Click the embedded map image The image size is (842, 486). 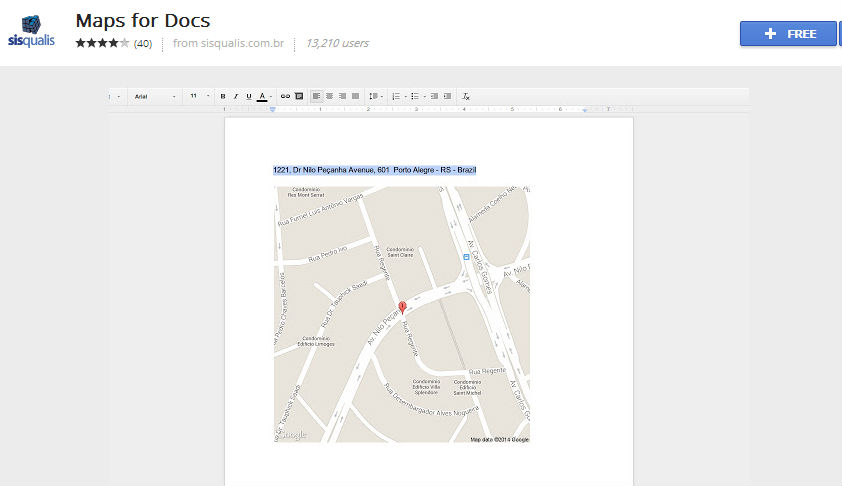(402, 314)
